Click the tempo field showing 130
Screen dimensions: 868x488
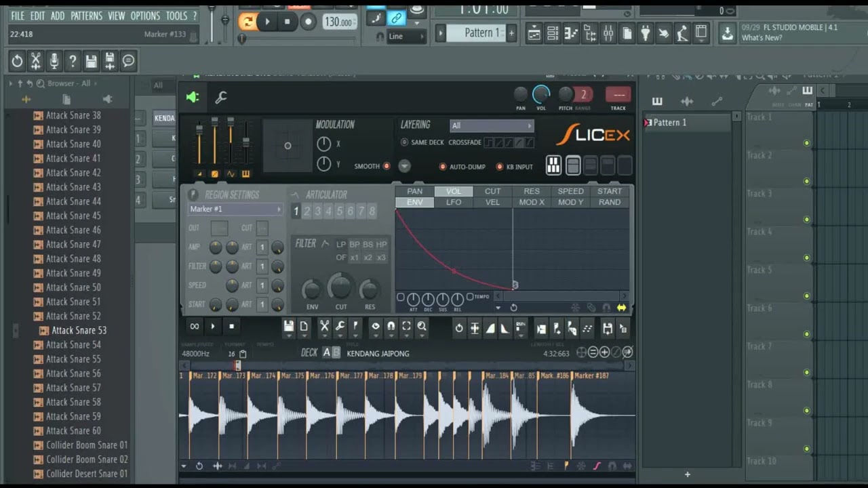[338, 22]
